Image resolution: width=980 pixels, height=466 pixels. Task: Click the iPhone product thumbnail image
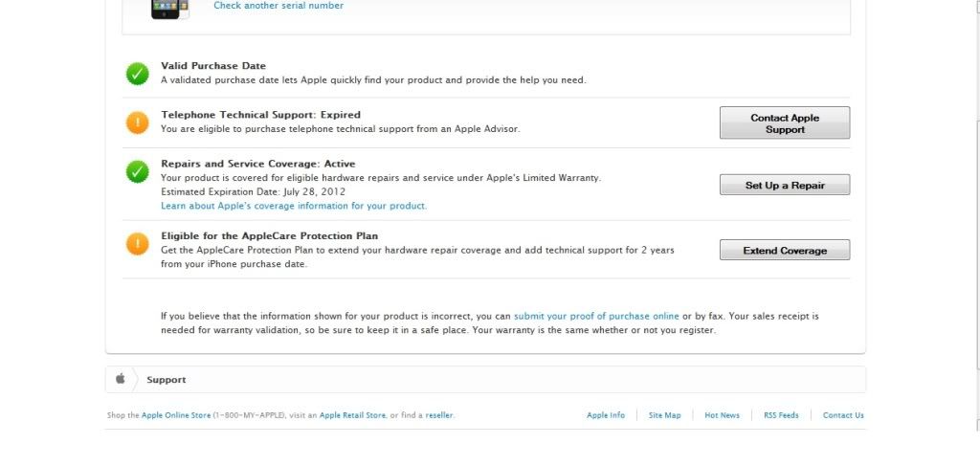click(x=170, y=9)
